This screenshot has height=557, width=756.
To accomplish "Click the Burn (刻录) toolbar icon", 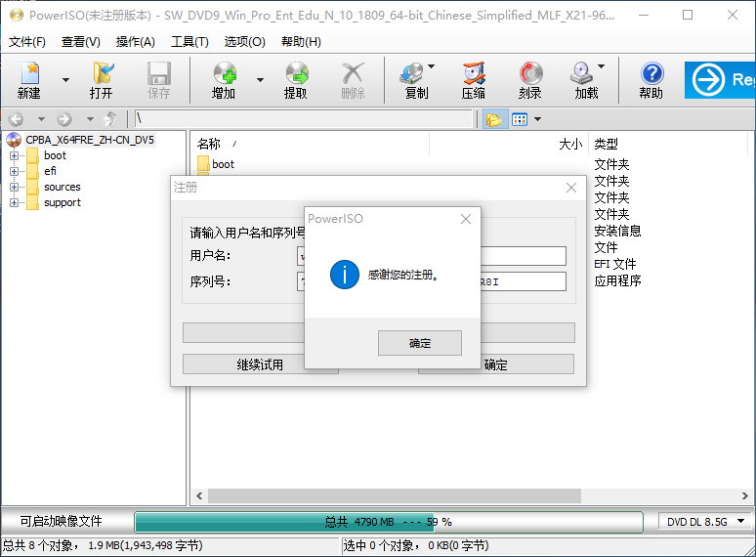I will (530, 80).
